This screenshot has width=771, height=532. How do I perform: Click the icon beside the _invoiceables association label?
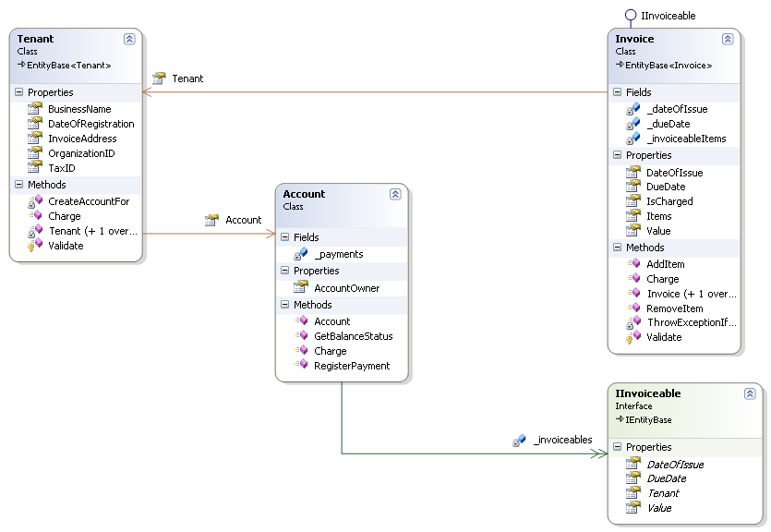(x=520, y=441)
